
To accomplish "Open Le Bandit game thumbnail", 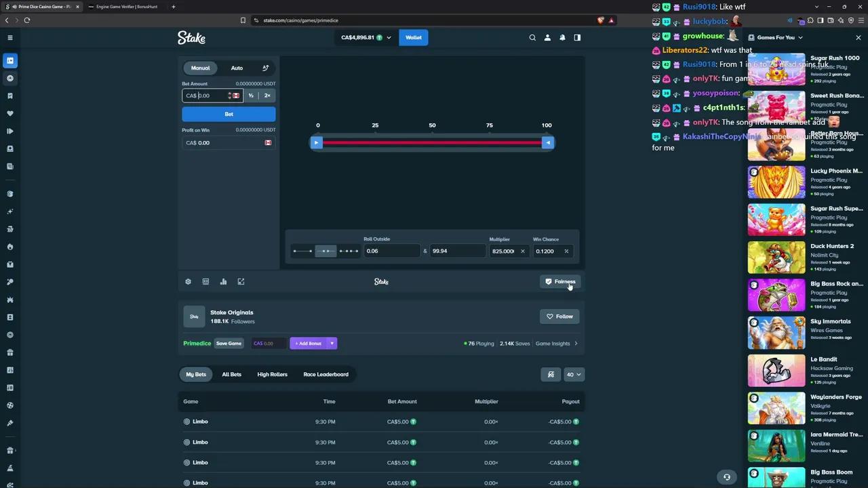I will pyautogui.click(x=776, y=370).
